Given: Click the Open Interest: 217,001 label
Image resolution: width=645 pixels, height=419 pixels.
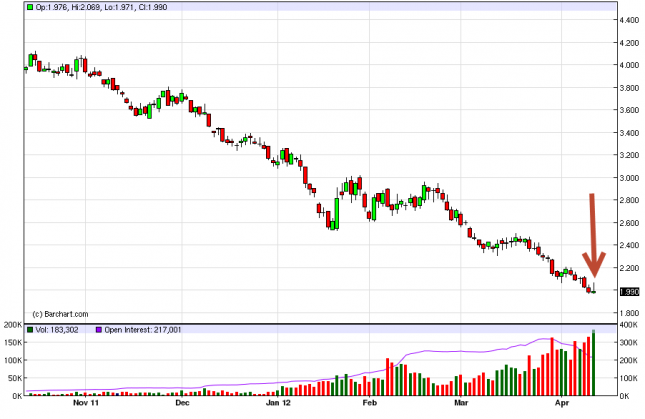Looking at the screenshot, I should click(142, 330).
